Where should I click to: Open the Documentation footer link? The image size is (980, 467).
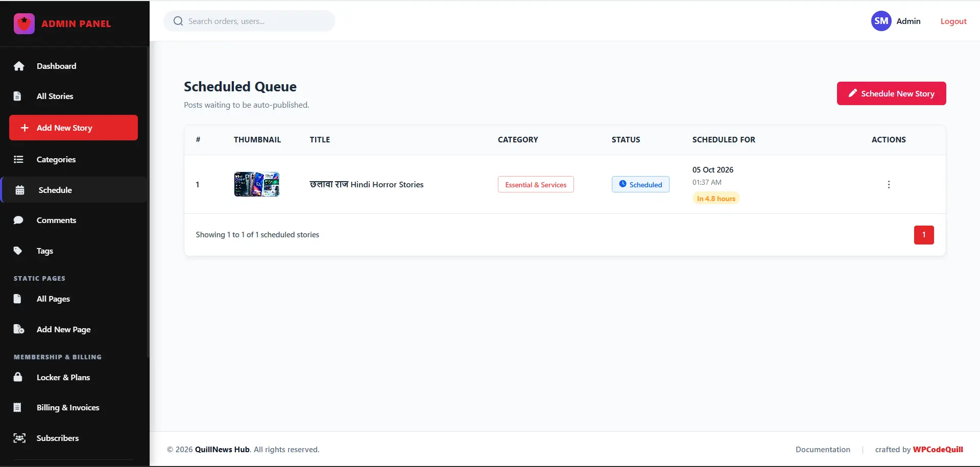pyautogui.click(x=823, y=449)
